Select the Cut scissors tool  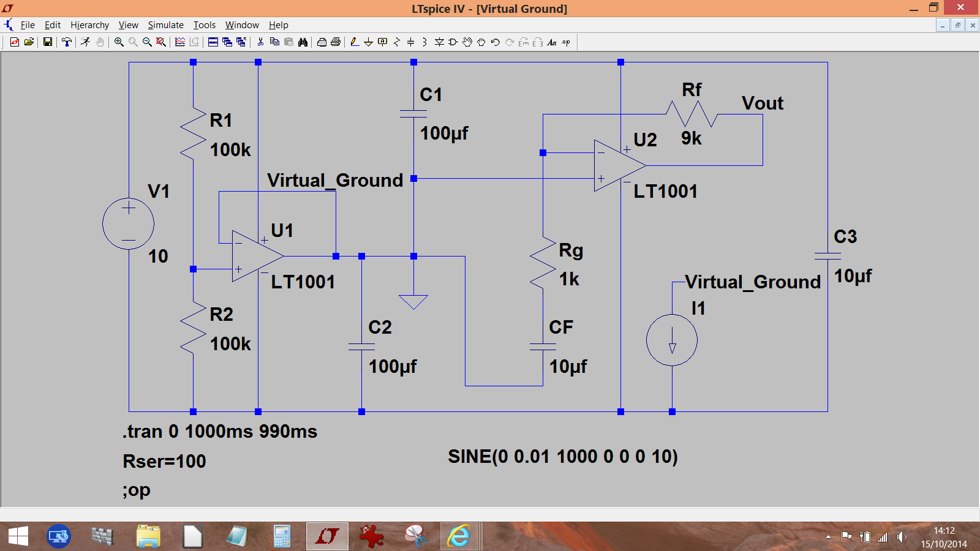(260, 42)
